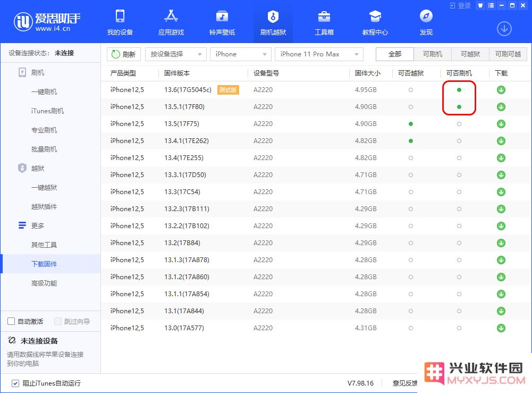Image resolution: width=532 pixels, height=393 pixels.
Task: Open 其他工具 in the sidebar
Action: click(x=44, y=245)
